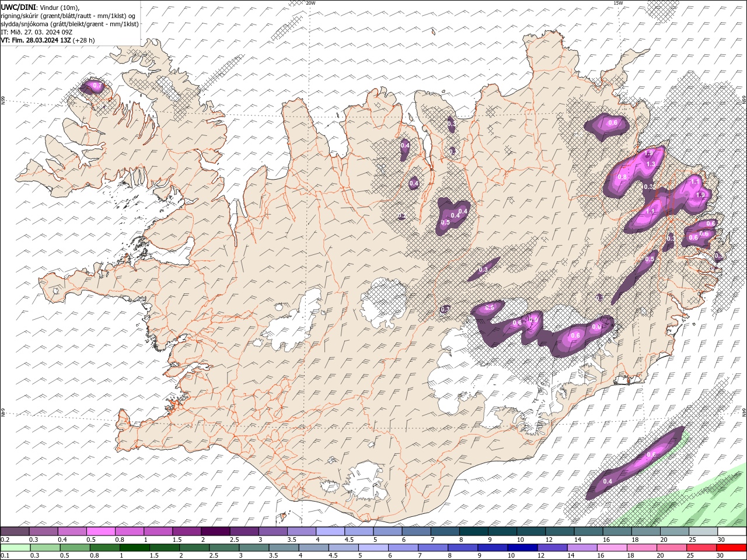Click the upper legend swatch between 0.2 and 0.3
Screen dimensions: 747x560
pos(15,531)
